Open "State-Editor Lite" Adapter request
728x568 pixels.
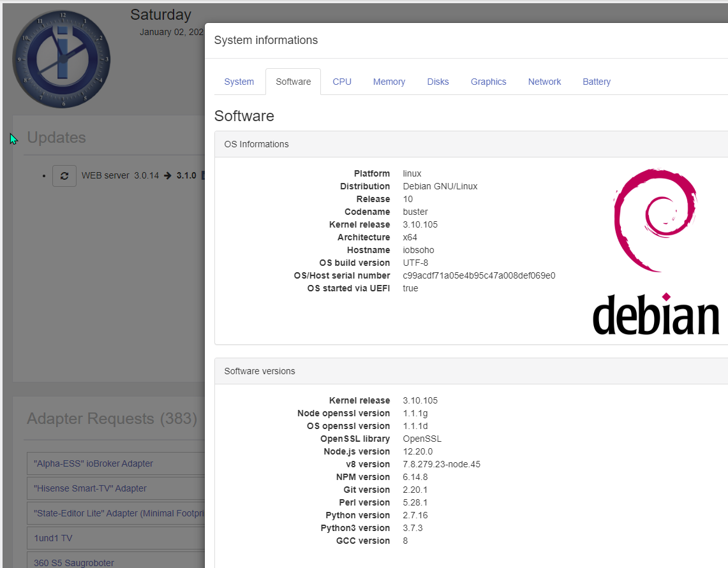[115, 513]
